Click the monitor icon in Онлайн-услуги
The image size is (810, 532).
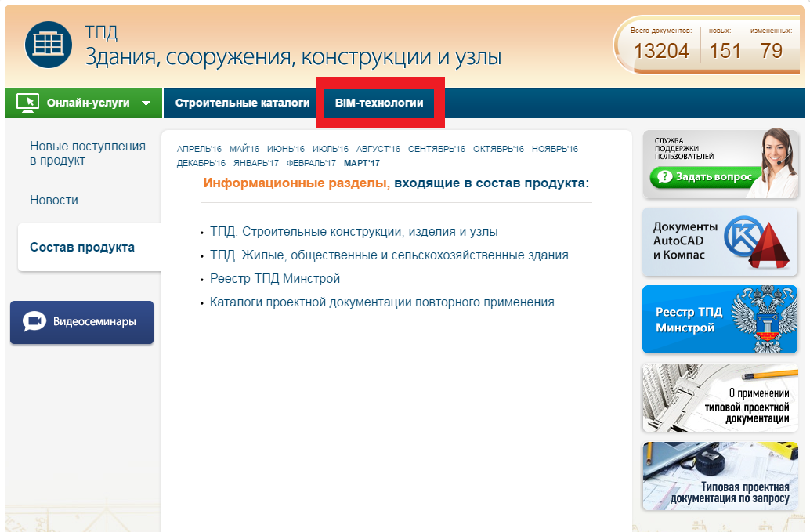tap(27, 103)
